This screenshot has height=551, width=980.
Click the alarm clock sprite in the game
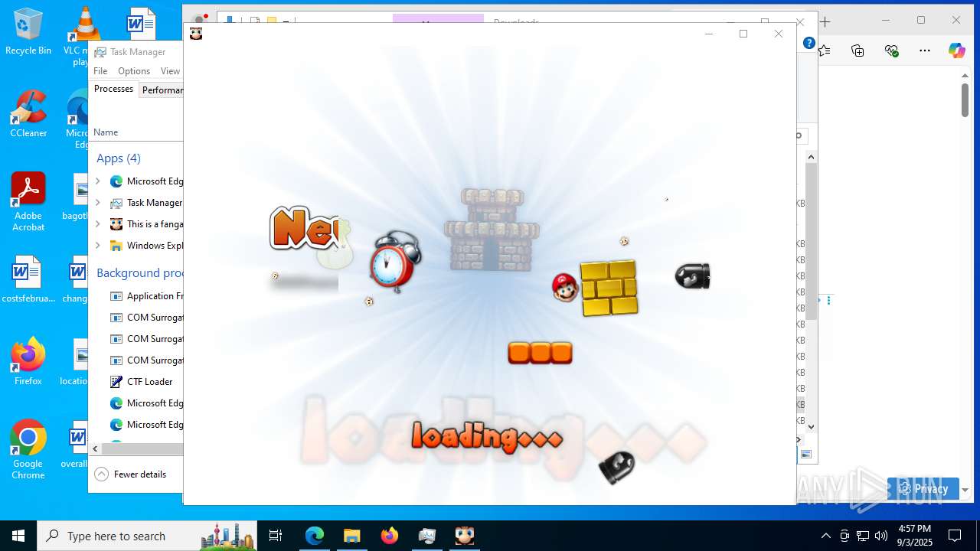coord(394,262)
